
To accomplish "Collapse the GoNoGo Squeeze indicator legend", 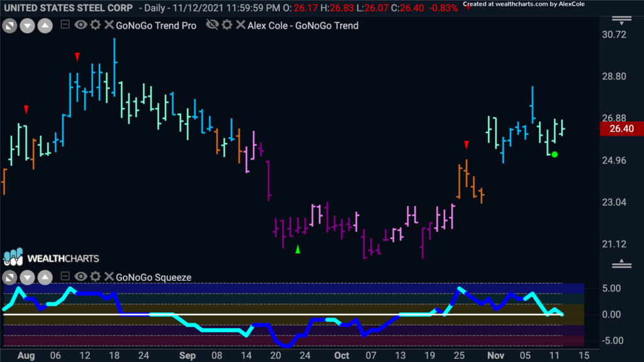I will point(65,277).
